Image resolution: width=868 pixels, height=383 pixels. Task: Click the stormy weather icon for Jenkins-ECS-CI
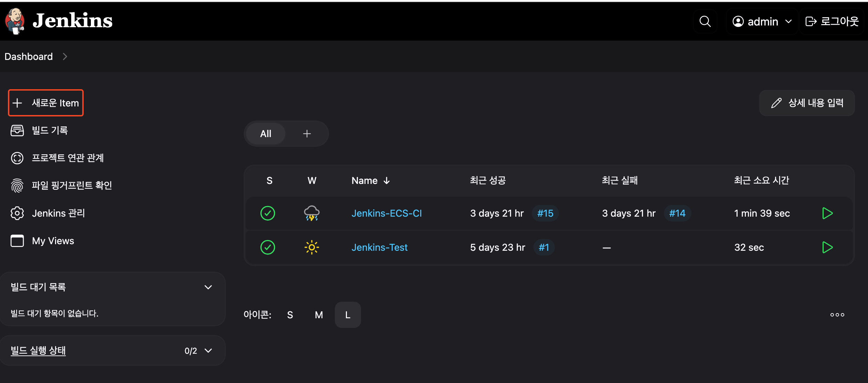tap(311, 213)
